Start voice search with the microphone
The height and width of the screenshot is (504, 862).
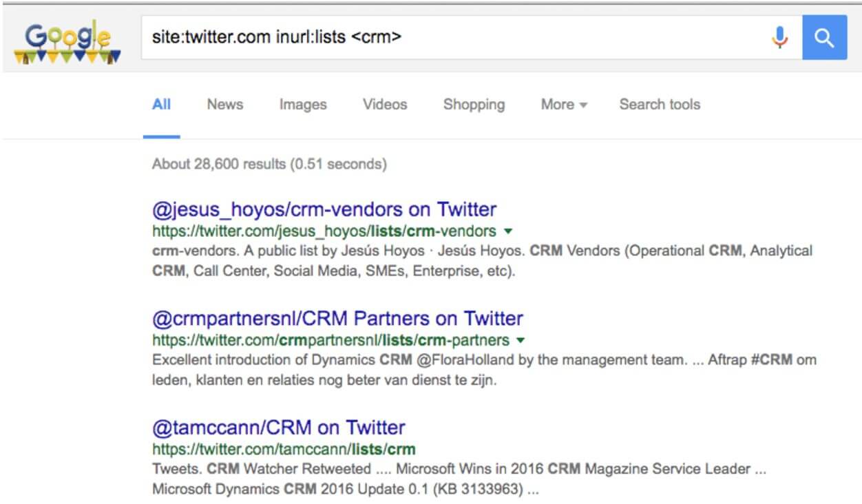pos(779,37)
